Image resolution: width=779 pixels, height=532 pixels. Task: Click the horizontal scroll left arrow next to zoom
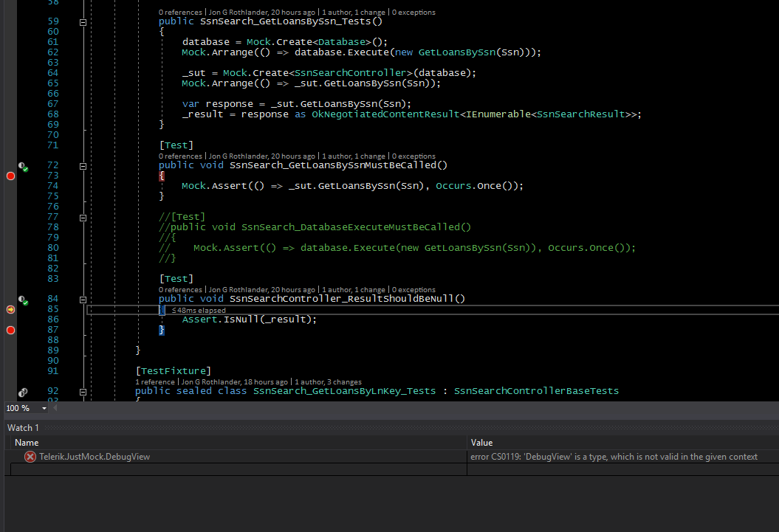tap(56, 408)
